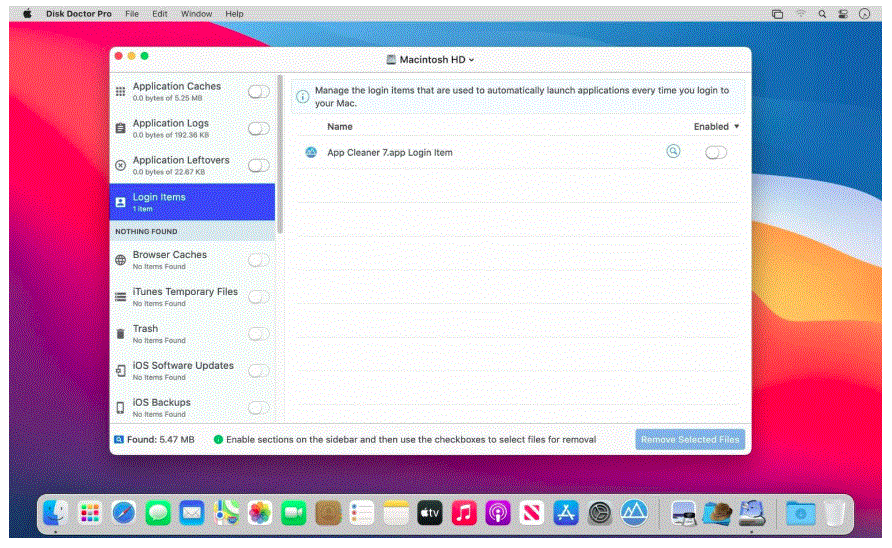Select the Login Items sidebar row
This screenshot has height=548, width=892.
192,202
